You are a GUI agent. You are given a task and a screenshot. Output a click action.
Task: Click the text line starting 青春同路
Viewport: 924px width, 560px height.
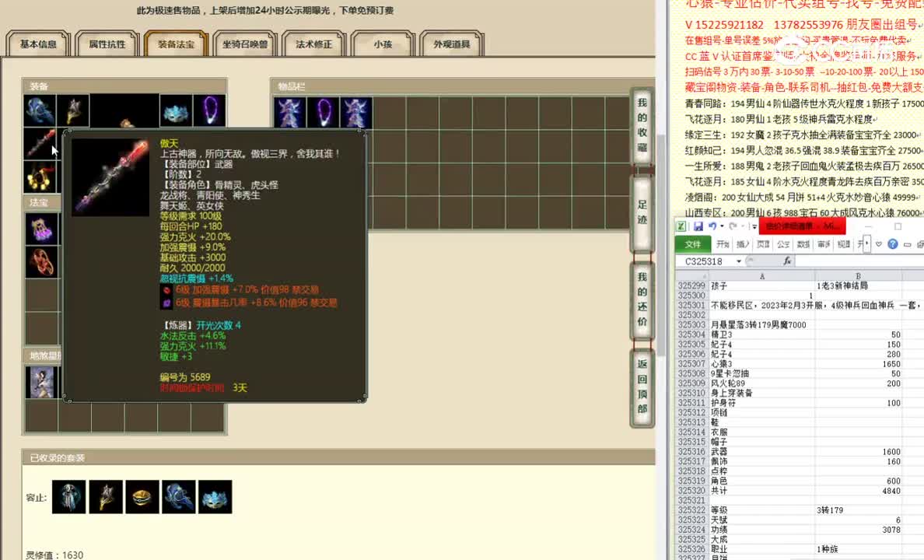tap(803, 103)
